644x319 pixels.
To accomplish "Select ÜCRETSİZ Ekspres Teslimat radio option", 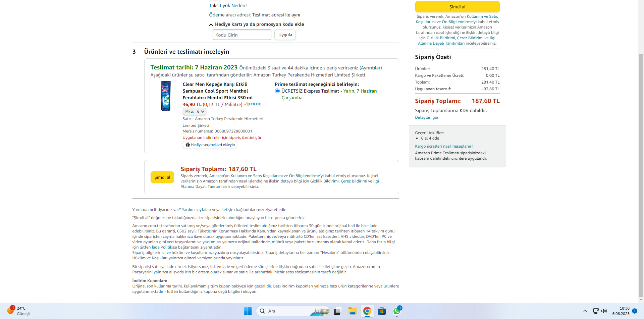I will click(x=277, y=91).
